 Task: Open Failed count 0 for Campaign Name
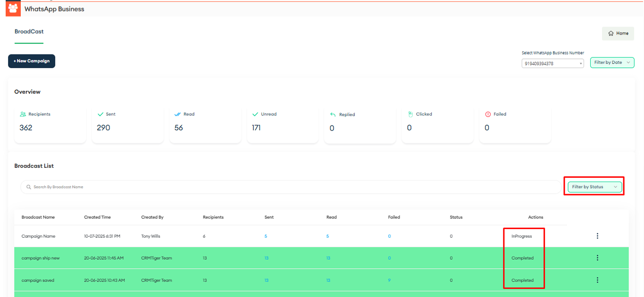389,236
